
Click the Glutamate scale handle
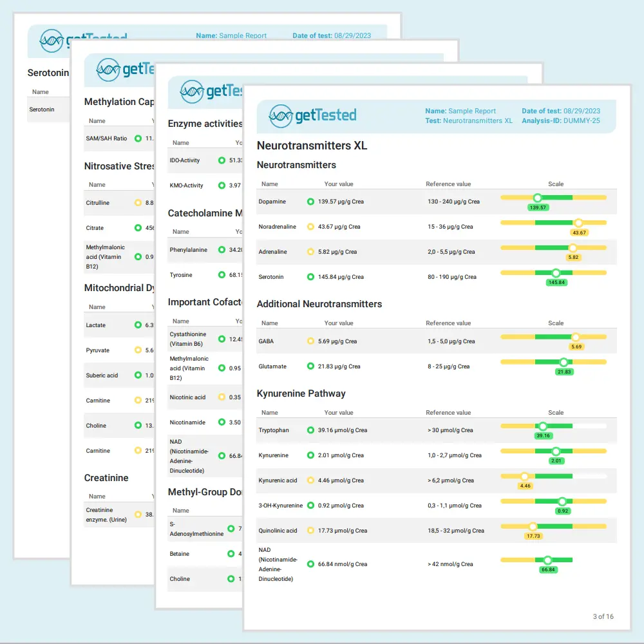[564, 363]
